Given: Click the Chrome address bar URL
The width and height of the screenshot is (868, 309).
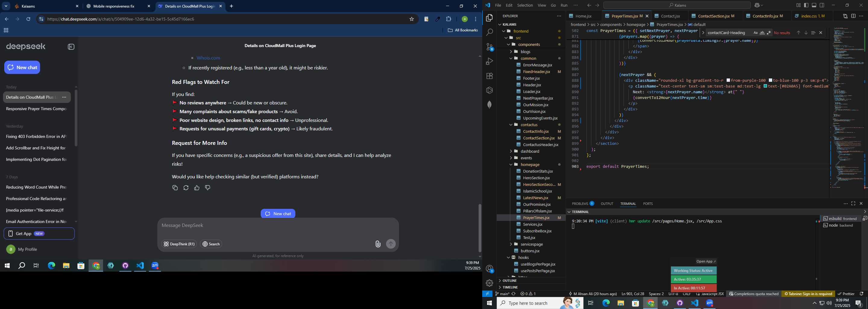Looking at the screenshot, I should (x=121, y=19).
